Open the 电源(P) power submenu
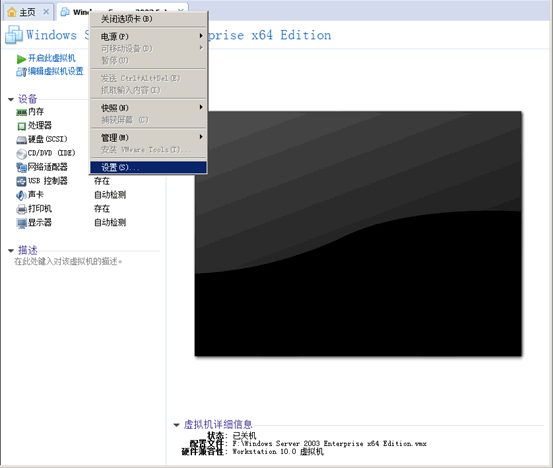 [148, 36]
